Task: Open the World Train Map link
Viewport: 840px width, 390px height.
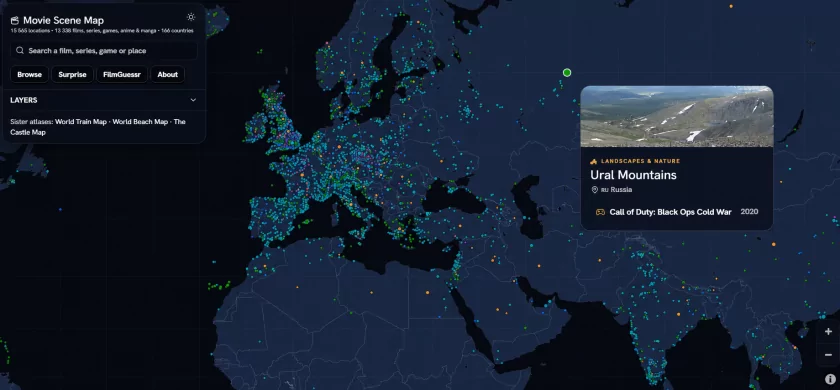Action: point(81,122)
